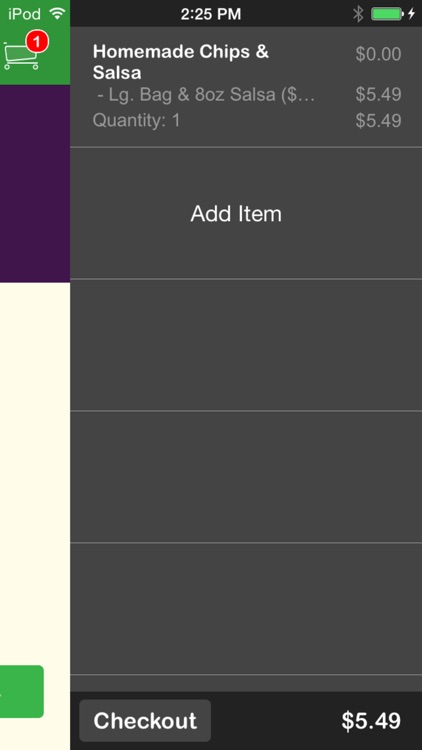
Task: Tap the Bluetooth icon in status bar
Action: click(358, 14)
